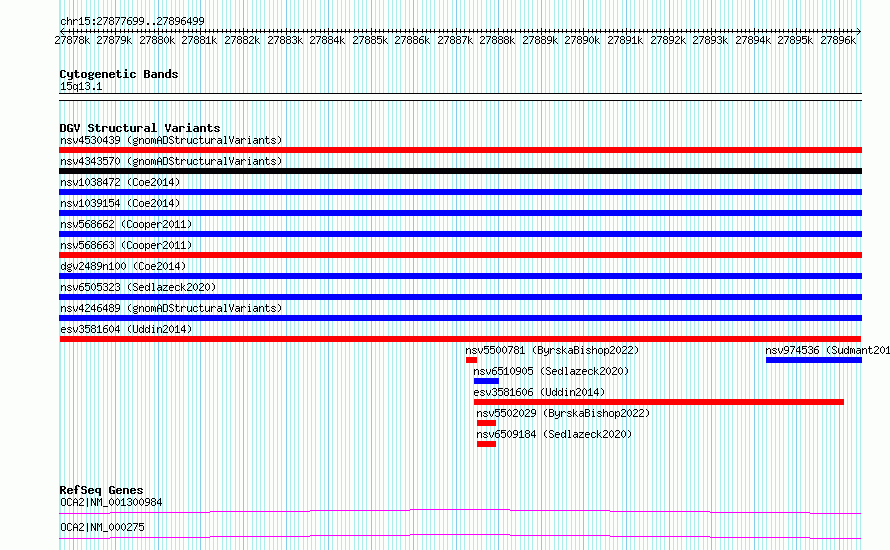Select the blue nsv1038472 variant bar
Viewport: 890px width, 550px height.
pos(460,192)
